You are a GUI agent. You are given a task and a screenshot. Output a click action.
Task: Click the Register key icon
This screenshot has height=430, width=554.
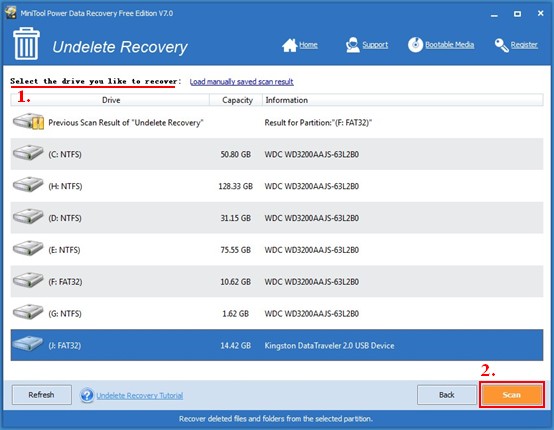(502, 45)
